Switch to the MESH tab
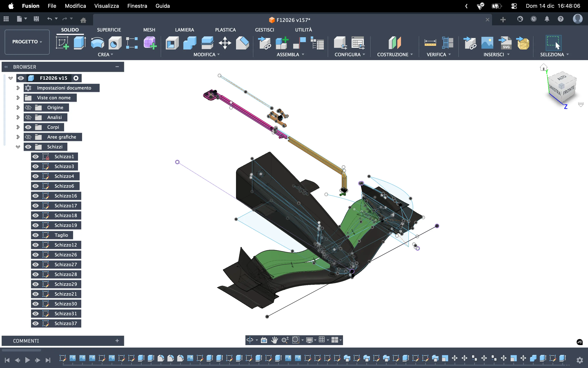 coord(149,30)
